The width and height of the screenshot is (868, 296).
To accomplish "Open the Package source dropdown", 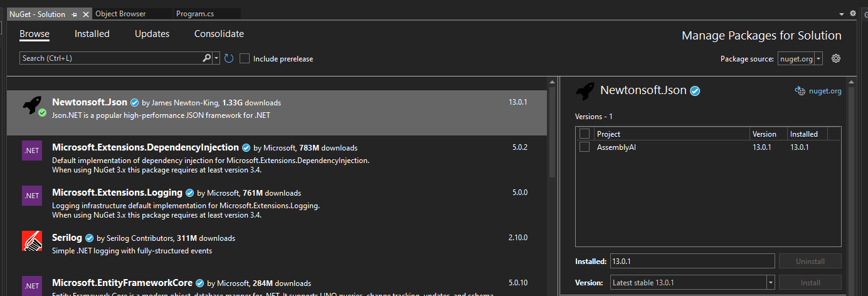I will click(819, 59).
